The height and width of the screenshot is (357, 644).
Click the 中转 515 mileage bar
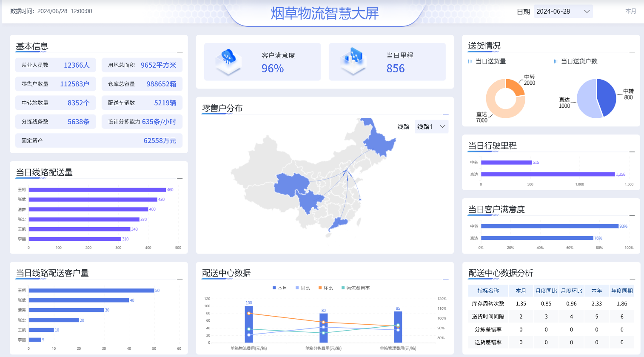click(x=506, y=163)
